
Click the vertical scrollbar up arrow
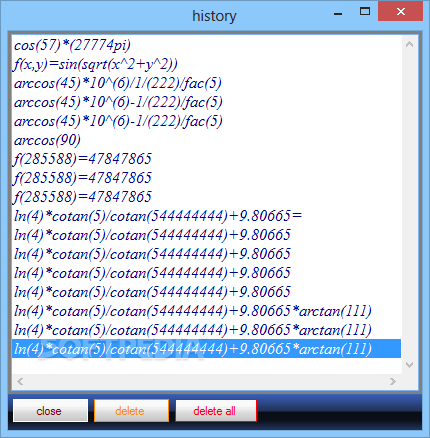pos(409,44)
